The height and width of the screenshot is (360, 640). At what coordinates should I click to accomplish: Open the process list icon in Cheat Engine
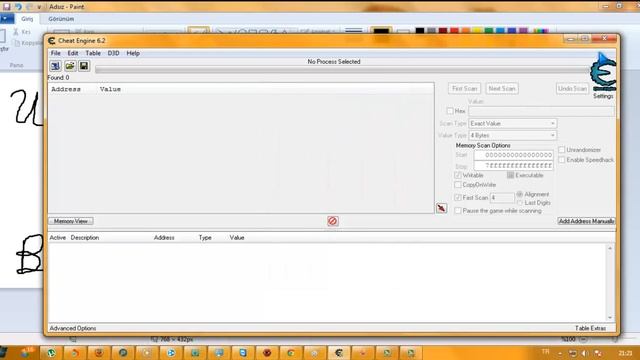coord(56,66)
